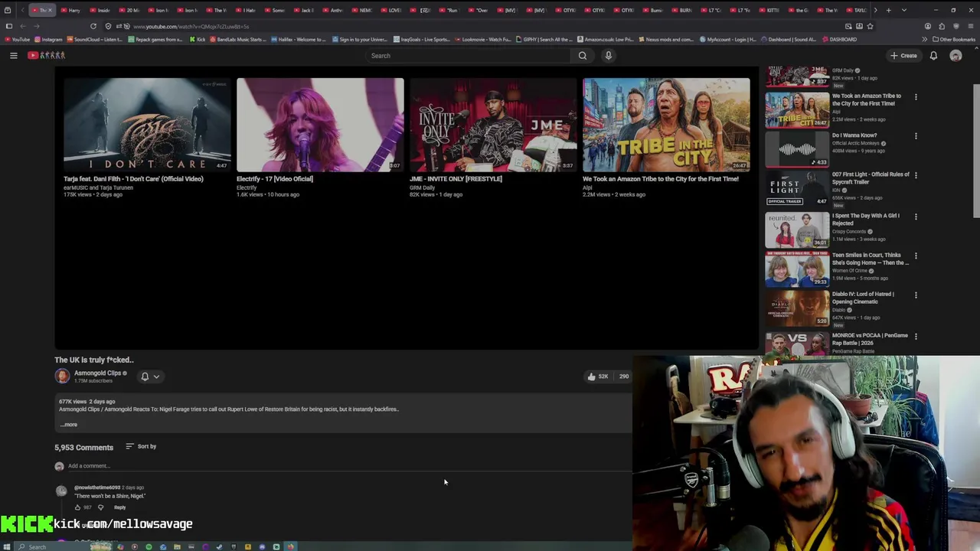Open options for Diablo IV cinematic video
Image resolution: width=980 pixels, height=551 pixels.
click(916, 295)
